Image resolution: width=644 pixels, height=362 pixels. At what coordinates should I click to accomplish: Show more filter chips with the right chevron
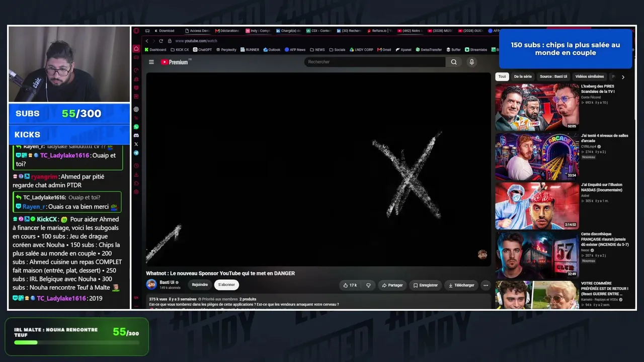[623, 77]
